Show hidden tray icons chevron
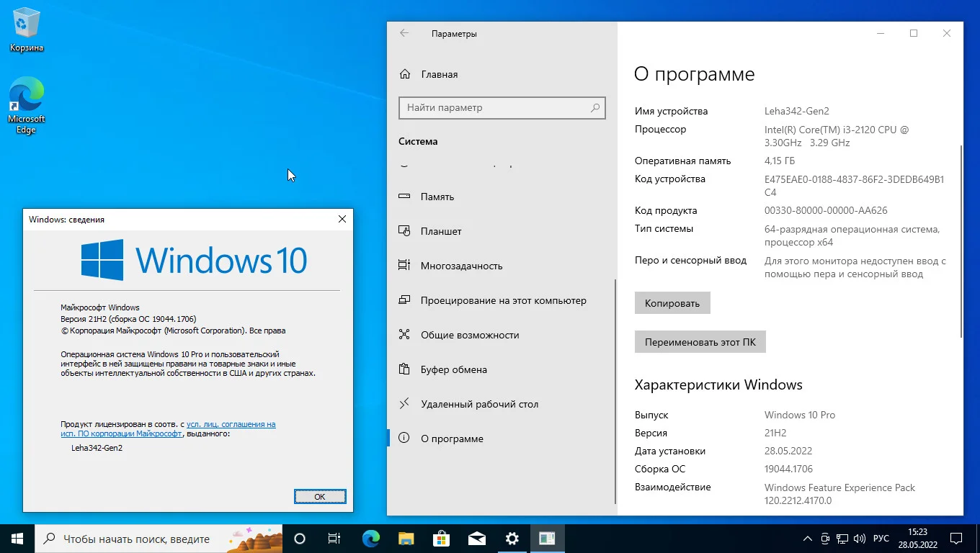The height and width of the screenshot is (553, 980). 808,539
